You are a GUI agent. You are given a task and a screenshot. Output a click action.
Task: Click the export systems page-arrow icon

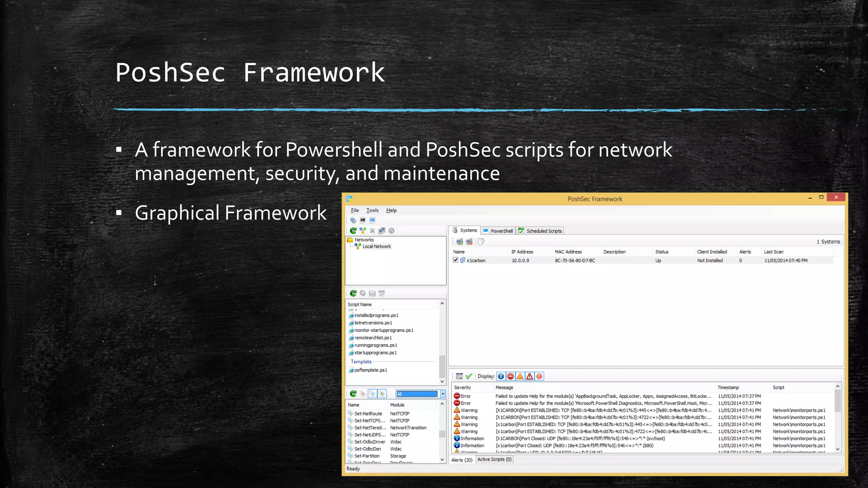(x=481, y=241)
